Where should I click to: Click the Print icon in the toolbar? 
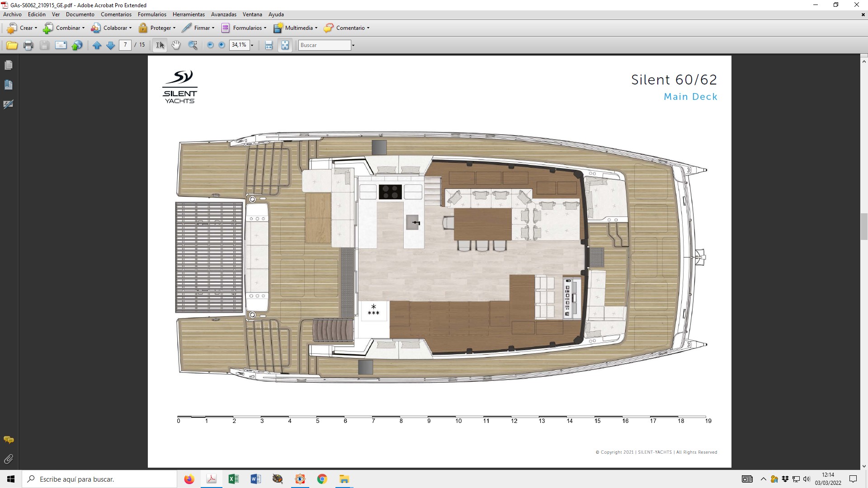tap(28, 45)
